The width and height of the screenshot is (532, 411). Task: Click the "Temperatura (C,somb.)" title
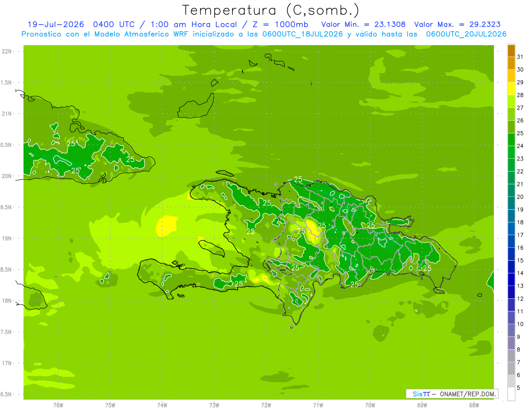pyautogui.click(x=271, y=10)
